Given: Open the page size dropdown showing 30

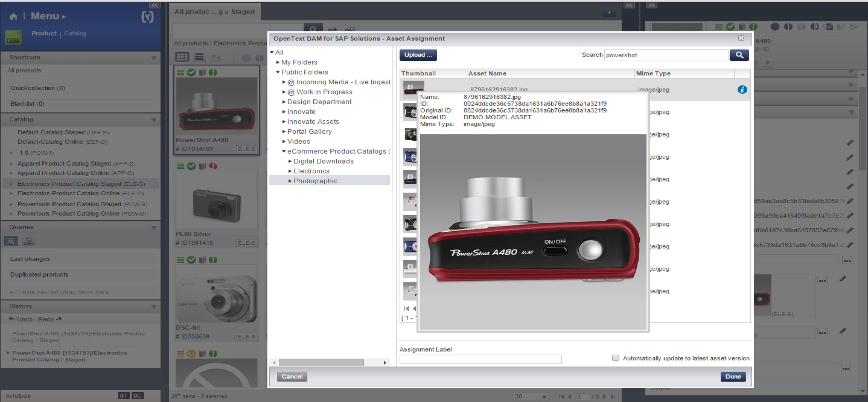Looking at the screenshot, I should tap(544, 397).
